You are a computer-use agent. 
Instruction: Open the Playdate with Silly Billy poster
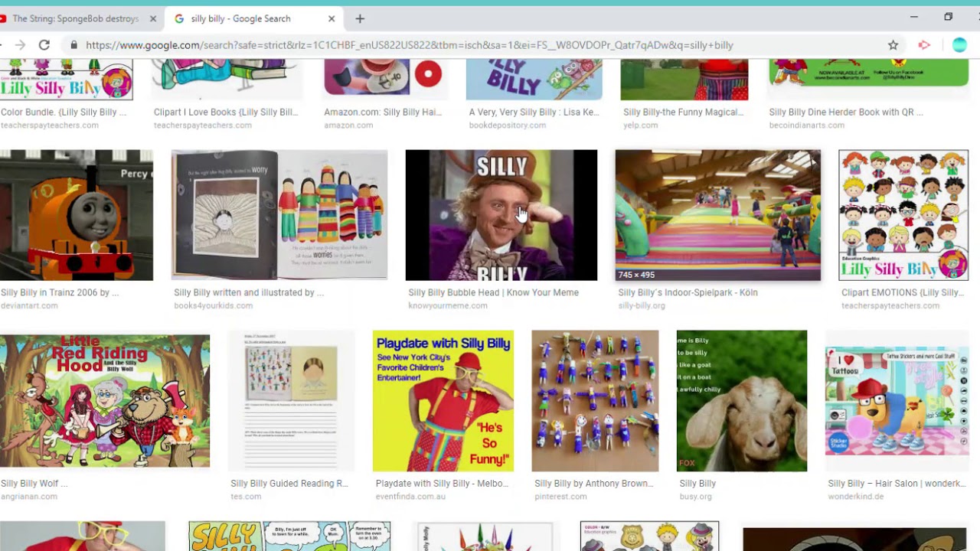443,401
